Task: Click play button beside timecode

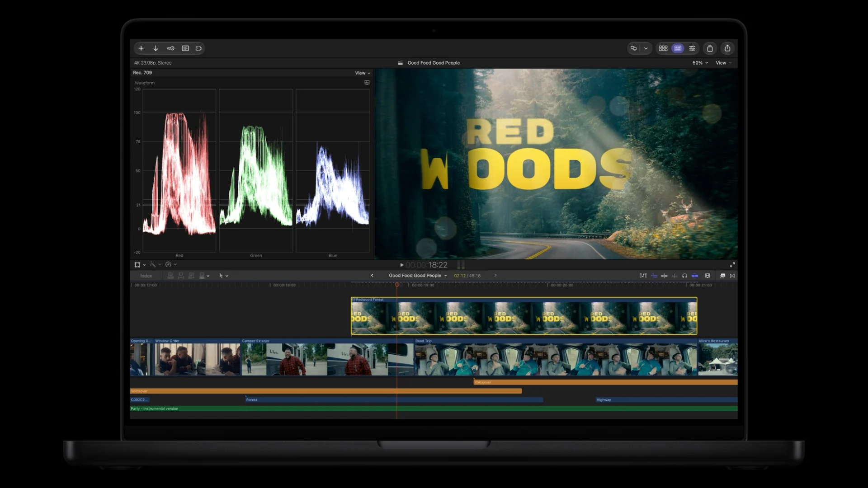Action: tap(401, 265)
